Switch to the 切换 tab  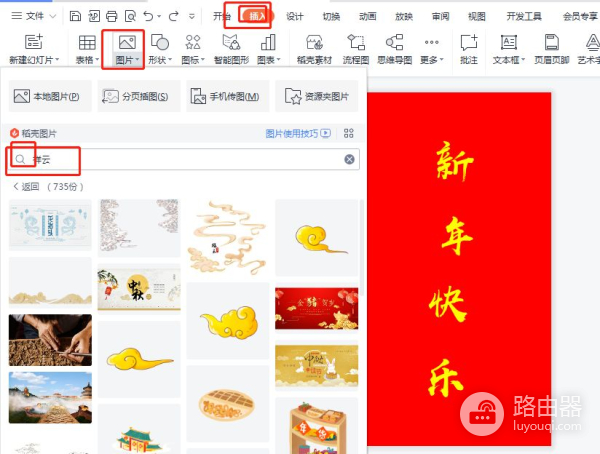(x=331, y=16)
